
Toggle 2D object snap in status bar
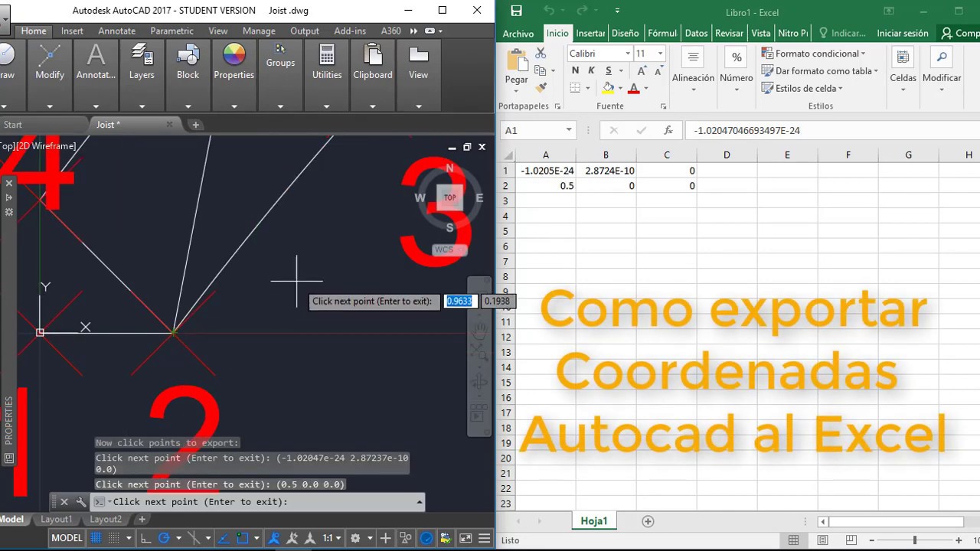coord(242,538)
